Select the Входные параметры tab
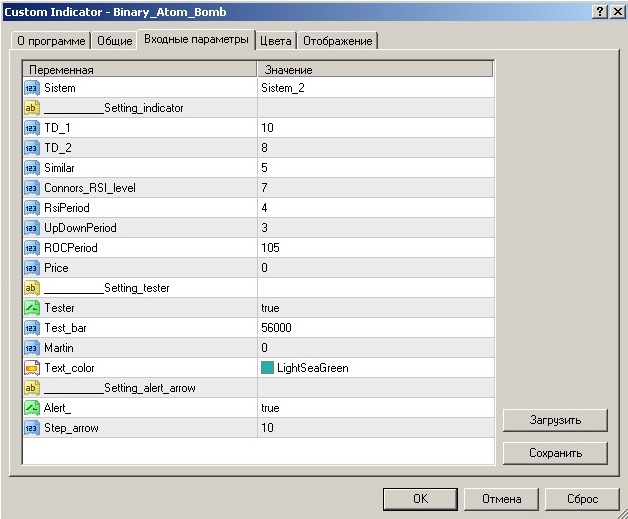 [x=196, y=40]
